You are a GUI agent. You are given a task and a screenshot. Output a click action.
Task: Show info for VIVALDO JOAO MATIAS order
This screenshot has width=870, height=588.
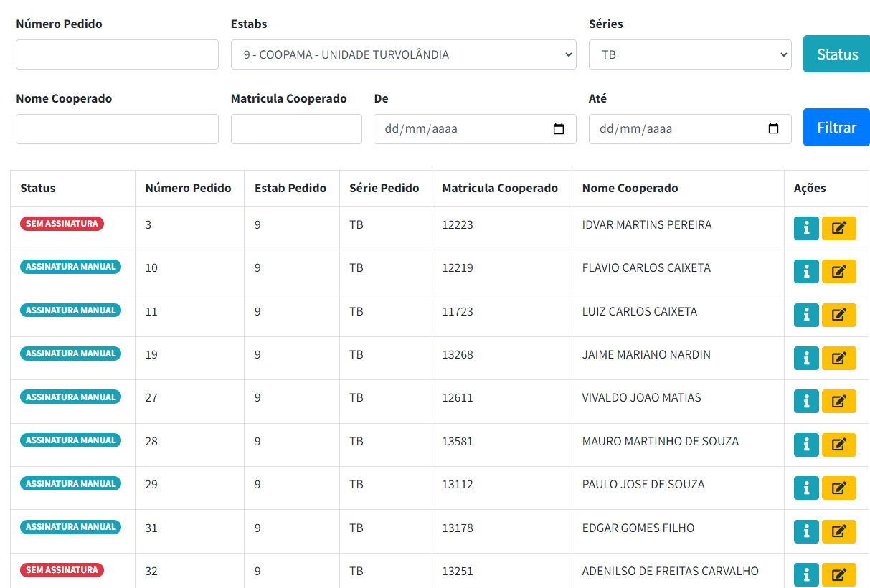pyautogui.click(x=806, y=402)
